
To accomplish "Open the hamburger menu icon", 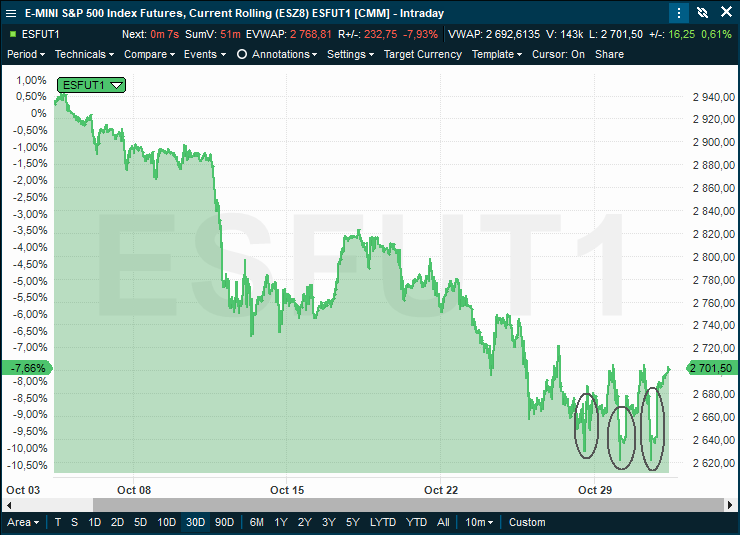I will coord(10,13).
